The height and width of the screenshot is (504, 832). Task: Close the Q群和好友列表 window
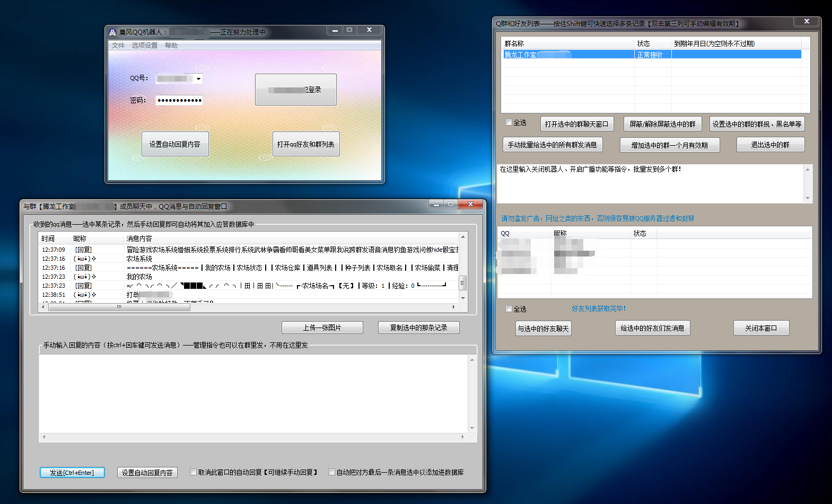pyautogui.click(x=807, y=21)
